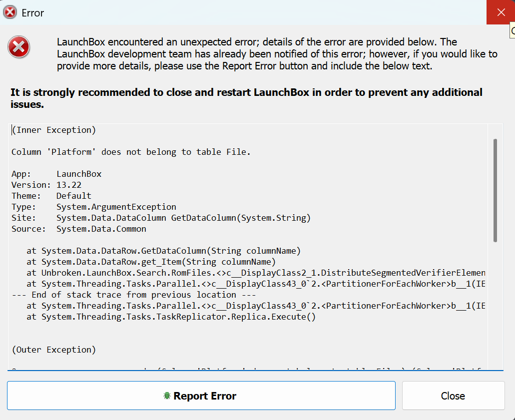Close the Error dialog with the red X
515x420 pixels.
click(x=501, y=12)
